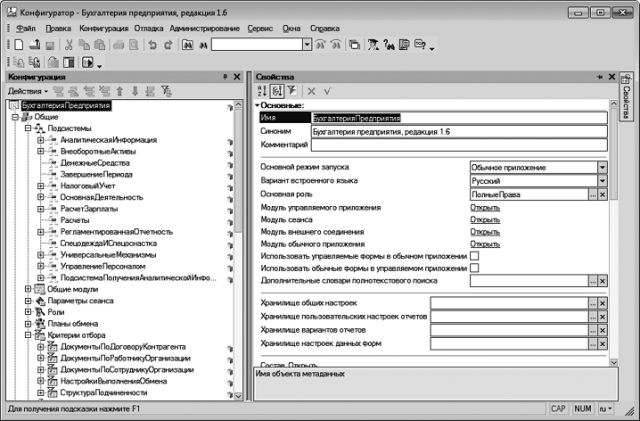Expand the Общие модули tree node

click(27, 288)
